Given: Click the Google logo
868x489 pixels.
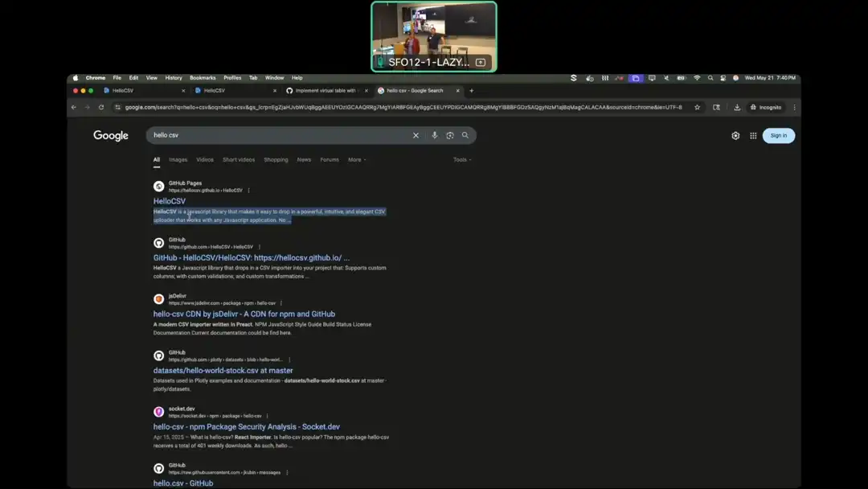Looking at the screenshot, I should [111, 136].
